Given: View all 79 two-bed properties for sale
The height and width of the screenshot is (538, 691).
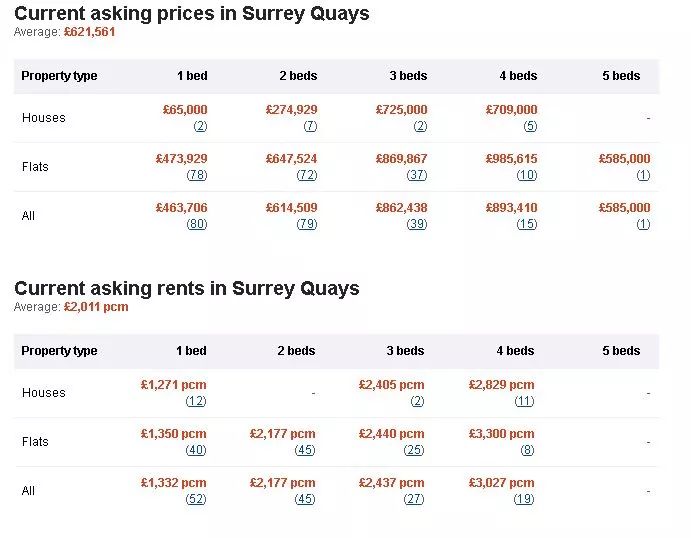Looking at the screenshot, I should tap(307, 224).
